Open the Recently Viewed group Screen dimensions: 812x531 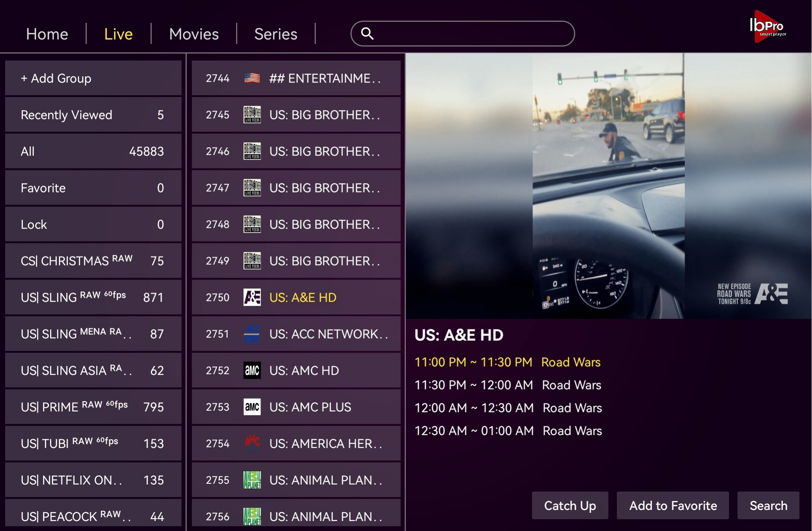[x=93, y=115]
